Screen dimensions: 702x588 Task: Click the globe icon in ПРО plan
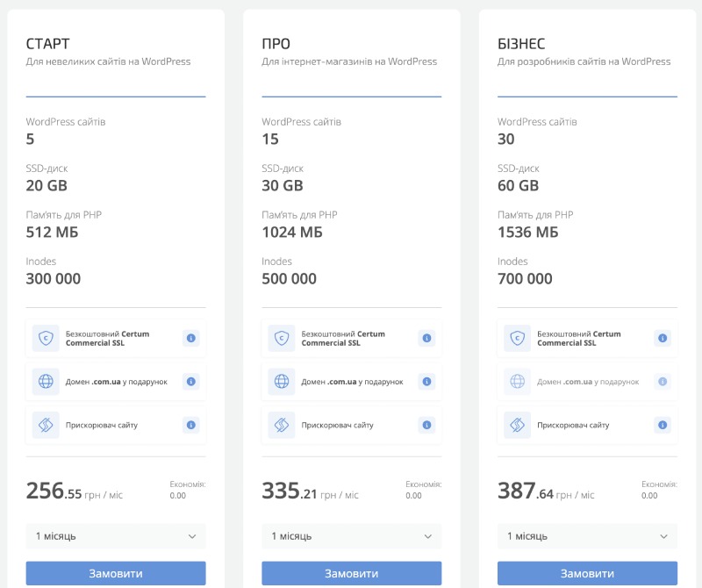[x=282, y=381]
